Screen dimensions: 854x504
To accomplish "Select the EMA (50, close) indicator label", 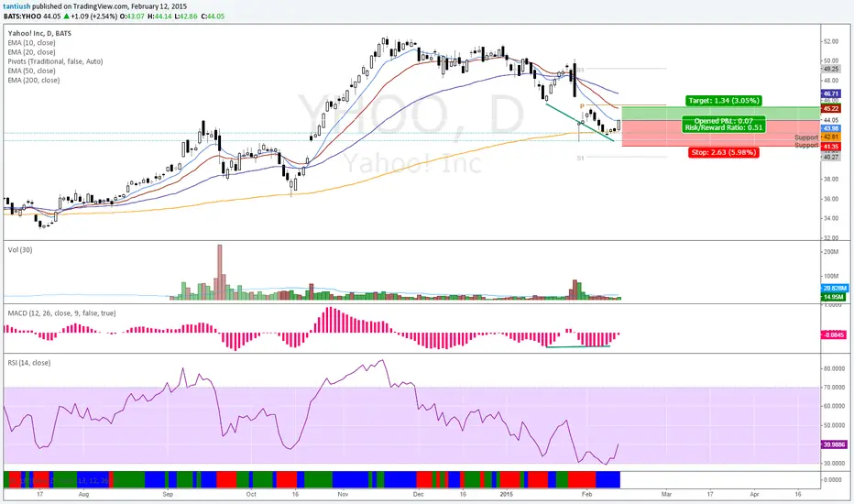I will pos(31,71).
